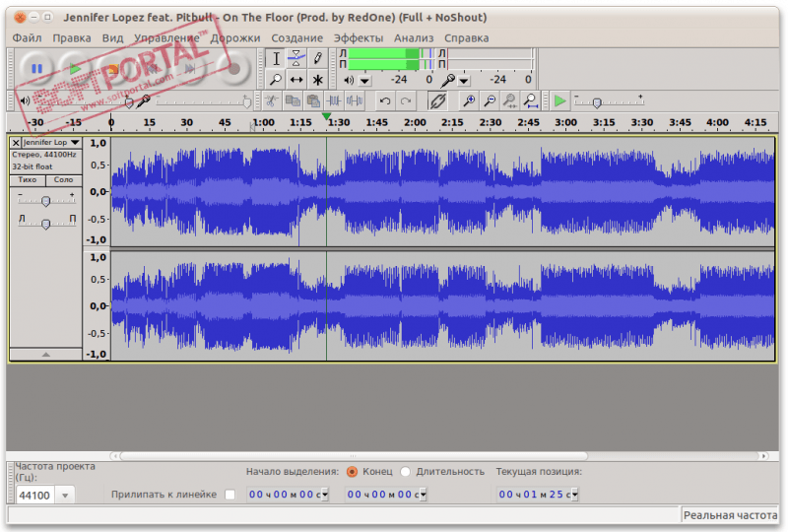Open current position time format dropdown

pyautogui.click(x=575, y=495)
